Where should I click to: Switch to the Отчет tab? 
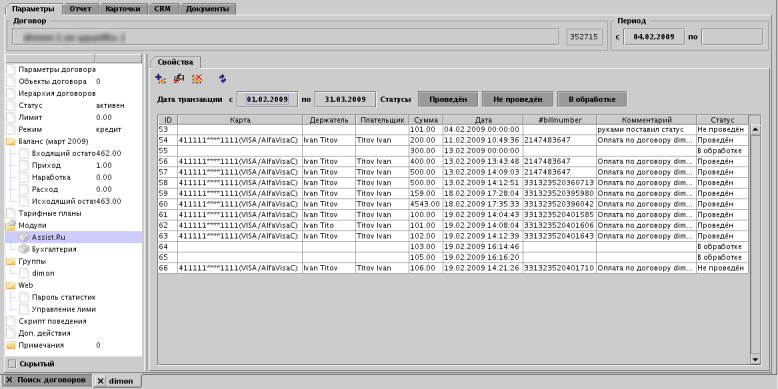[80, 9]
